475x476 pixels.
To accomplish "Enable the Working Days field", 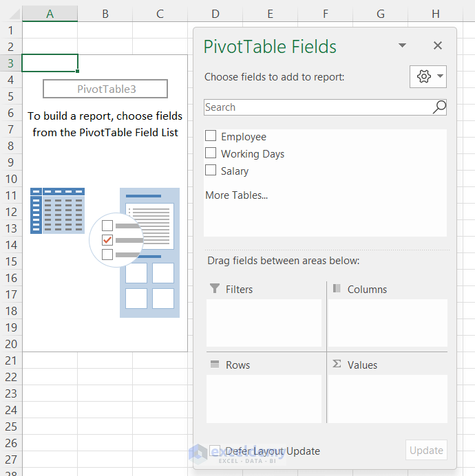I will 211,153.
